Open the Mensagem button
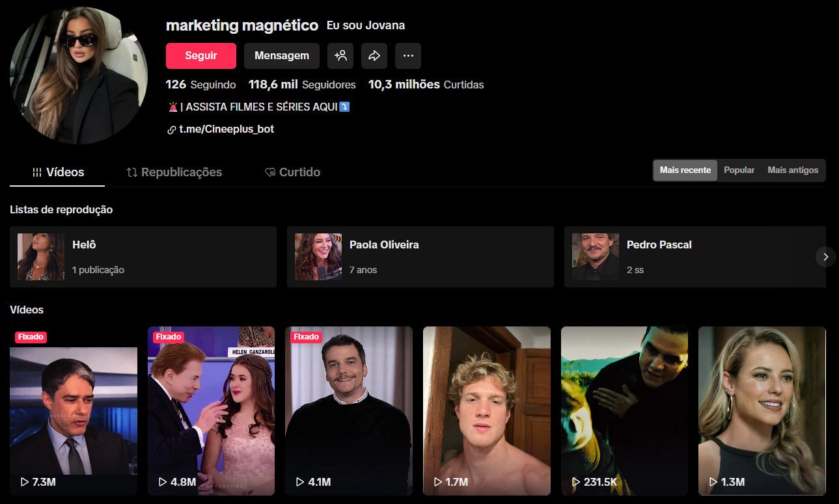Screen dimensions: 839x504 [x=281, y=56]
